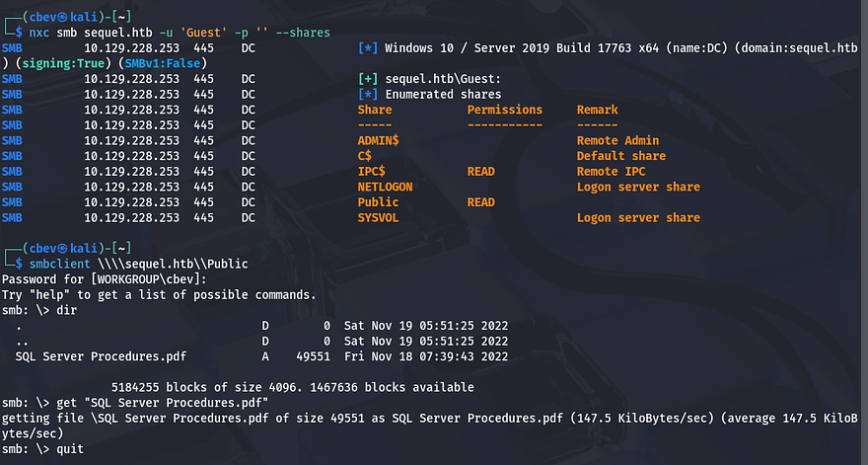Select the C$ share entry
The image size is (868, 465).
[365, 156]
